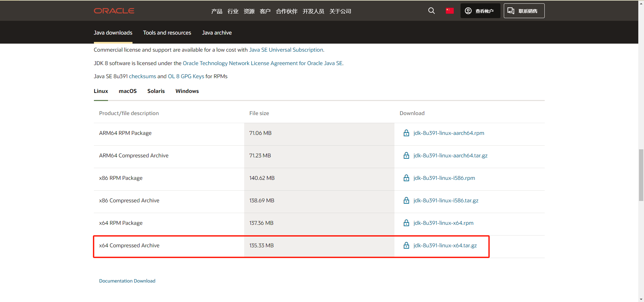
Task: Switch to Java downloads tab
Action: [x=113, y=33]
